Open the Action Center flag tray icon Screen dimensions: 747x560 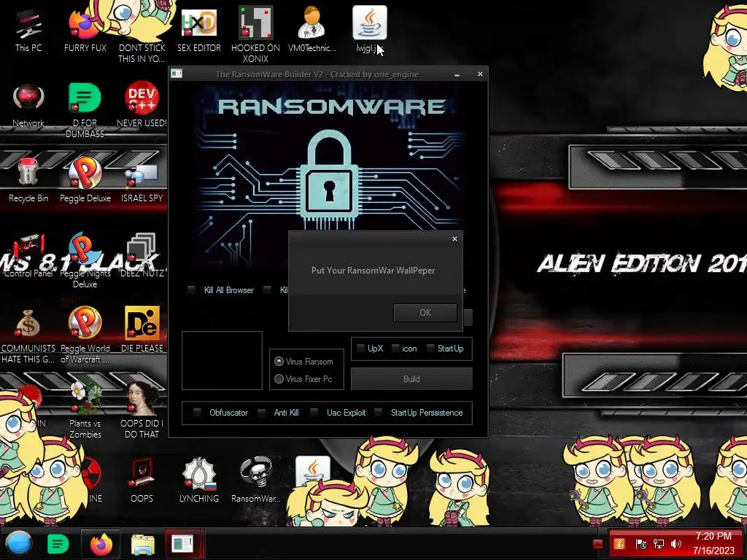point(640,544)
